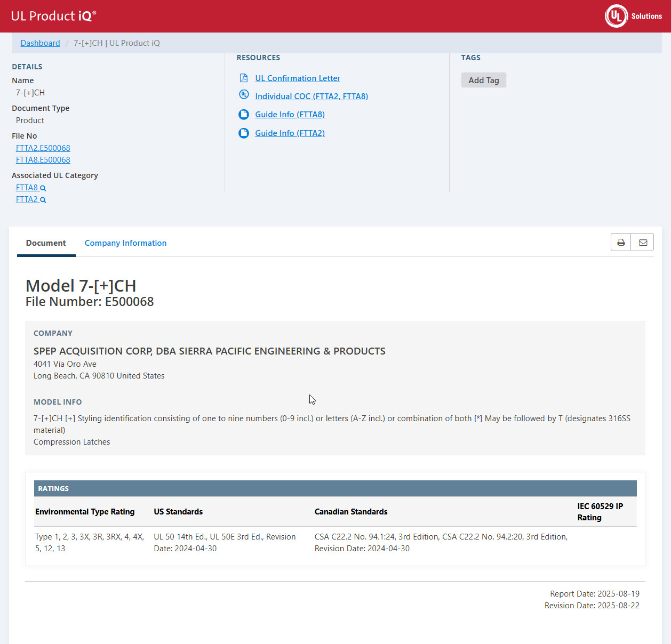
Task: Open the Guide Info (FTTA8) link
Action: [290, 115]
